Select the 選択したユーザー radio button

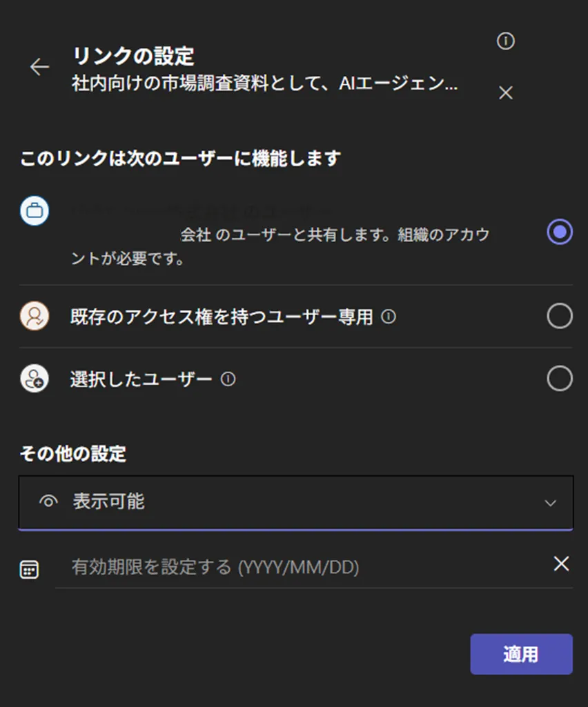point(559,378)
